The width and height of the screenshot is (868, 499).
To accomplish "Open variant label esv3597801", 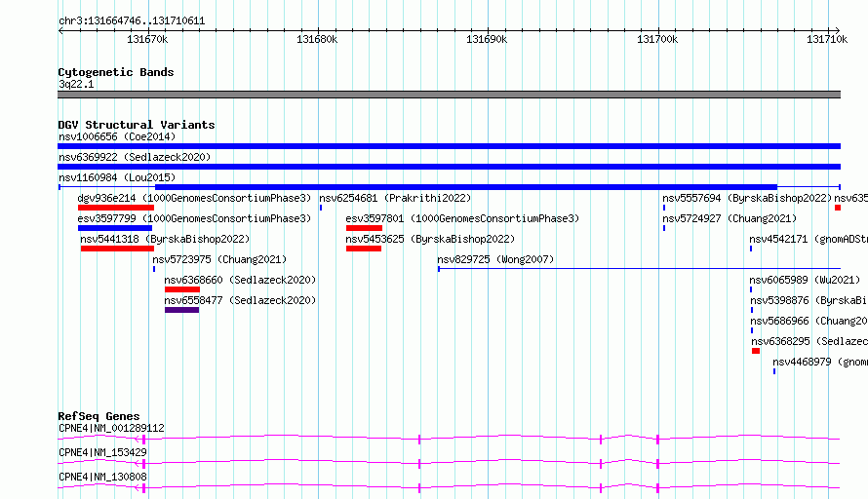I will point(462,218).
